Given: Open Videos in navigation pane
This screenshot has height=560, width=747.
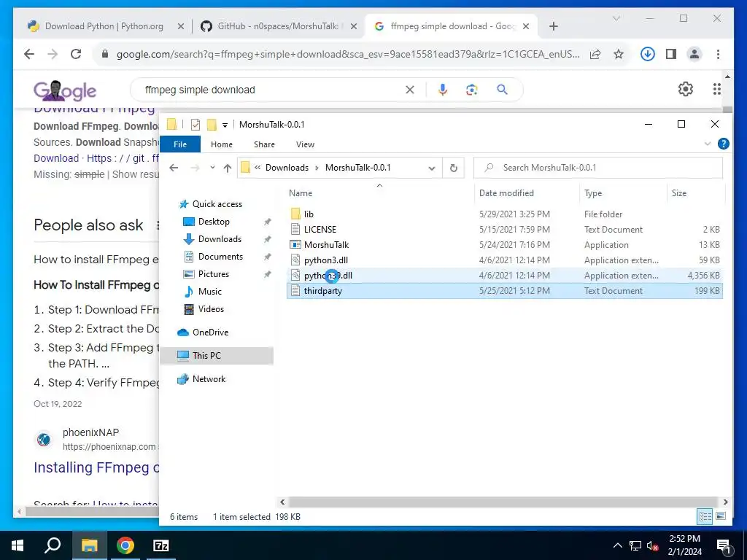Looking at the screenshot, I should point(211,309).
